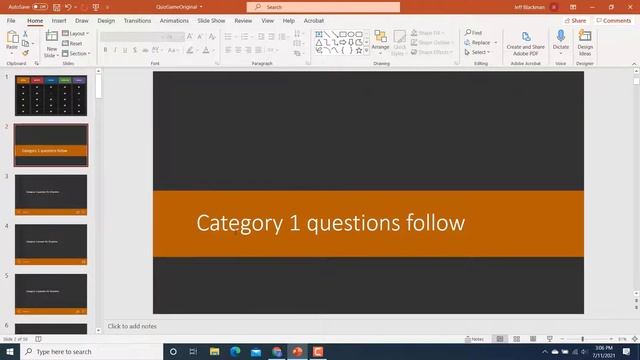Toggle Underline formatting
Image resolution: width=640 pixels, height=360 pixels.
pyautogui.click(x=125, y=50)
